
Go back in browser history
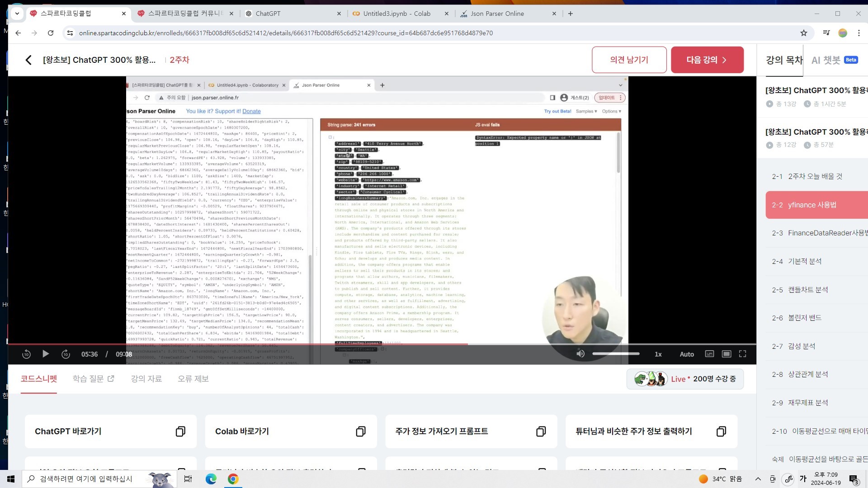(18, 33)
